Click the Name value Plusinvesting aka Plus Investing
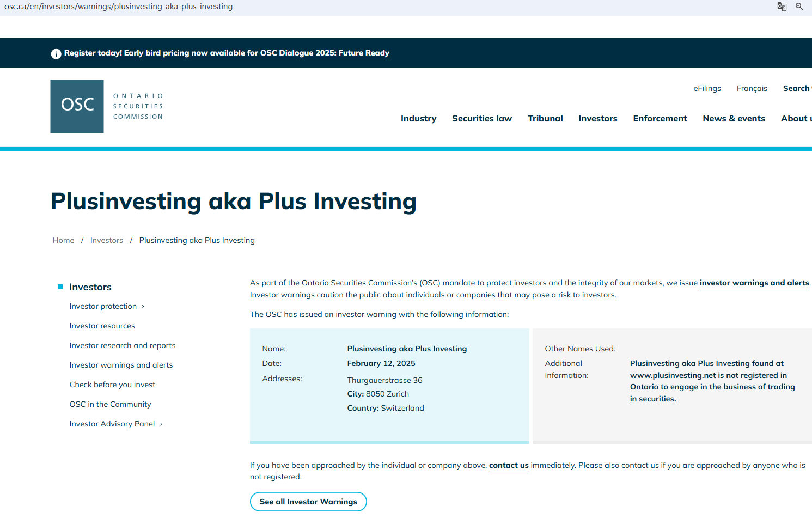Viewport: 812px width, 524px height. click(x=407, y=349)
